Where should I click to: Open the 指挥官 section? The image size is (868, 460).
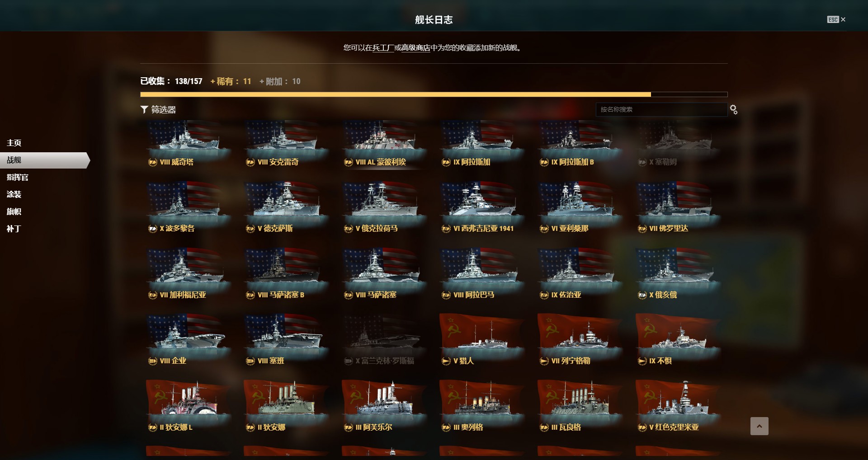click(18, 177)
